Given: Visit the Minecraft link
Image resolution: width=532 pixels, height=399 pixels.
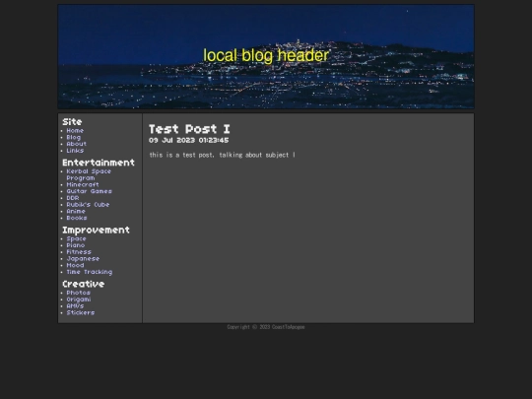Looking at the screenshot, I should click(x=83, y=184).
